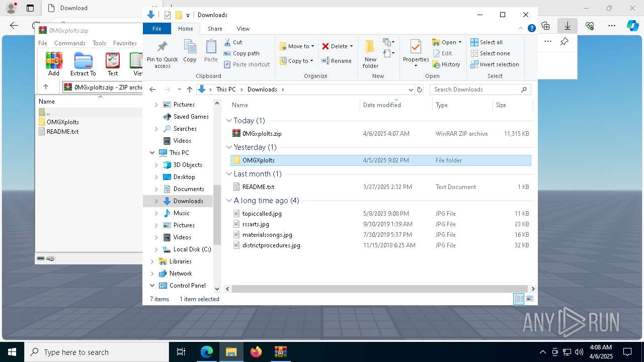Select Local Disk (C:) in navigation pane

(x=192, y=249)
